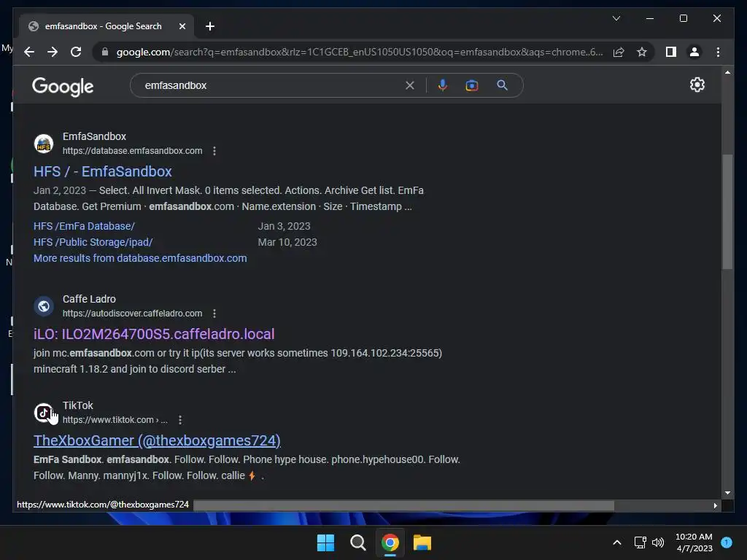Focus the address bar URL

360,52
